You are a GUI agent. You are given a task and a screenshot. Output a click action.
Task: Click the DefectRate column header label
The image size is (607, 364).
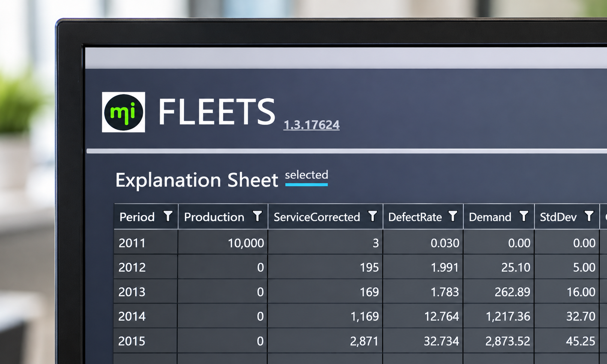click(415, 217)
